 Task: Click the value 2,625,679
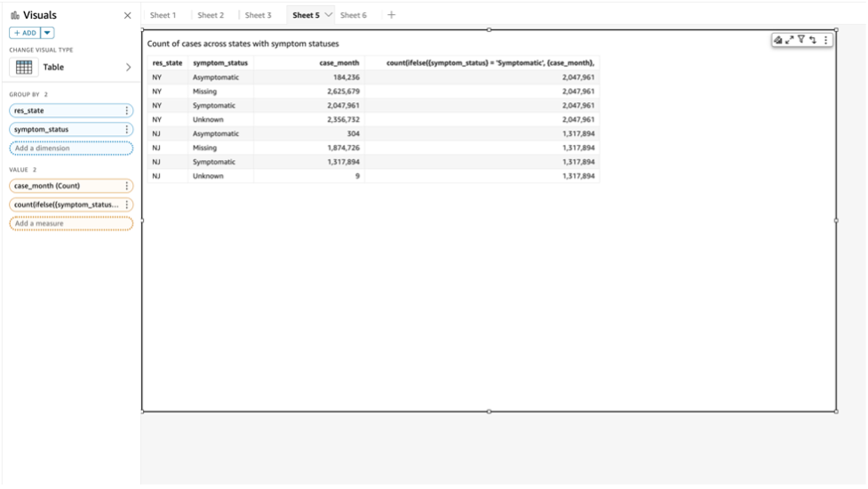coord(343,92)
